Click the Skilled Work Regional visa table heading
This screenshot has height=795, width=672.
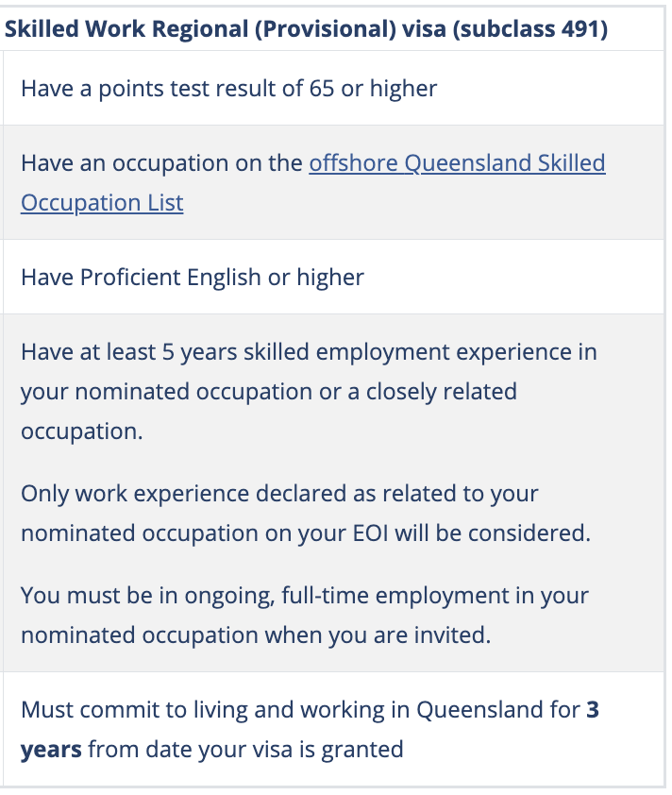click(306, 29)
